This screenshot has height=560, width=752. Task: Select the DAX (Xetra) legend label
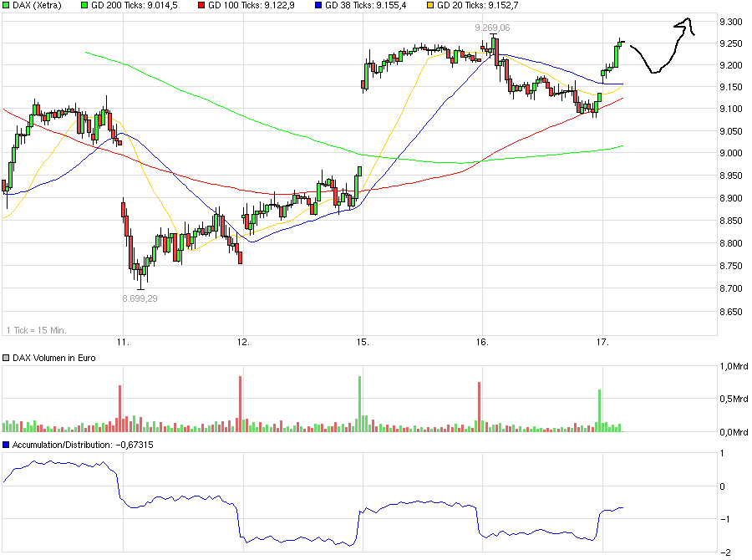pos(37,6)
